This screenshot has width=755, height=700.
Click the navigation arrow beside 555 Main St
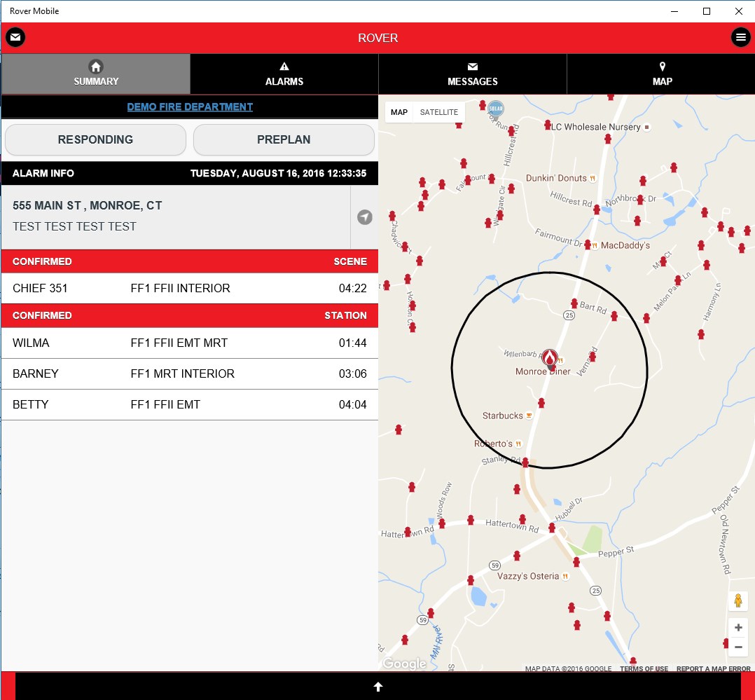tap(364, 217)
